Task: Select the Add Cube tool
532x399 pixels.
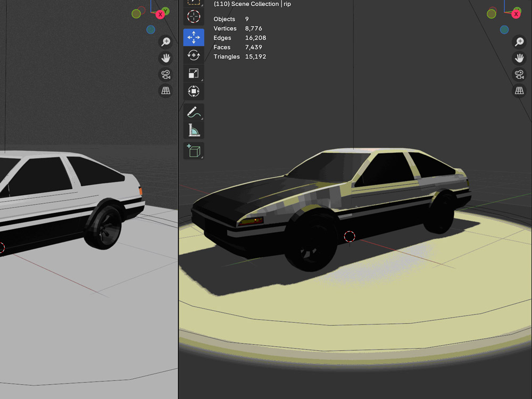Action: point(194,151)
